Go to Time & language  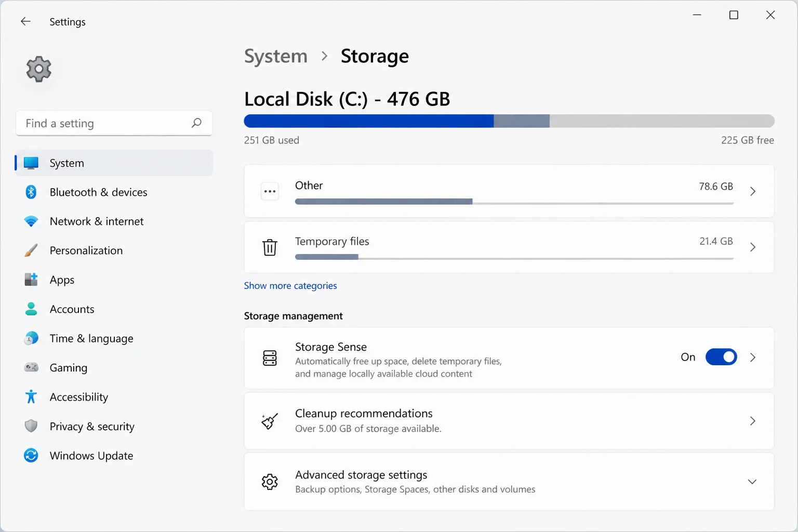pos(114,338)
